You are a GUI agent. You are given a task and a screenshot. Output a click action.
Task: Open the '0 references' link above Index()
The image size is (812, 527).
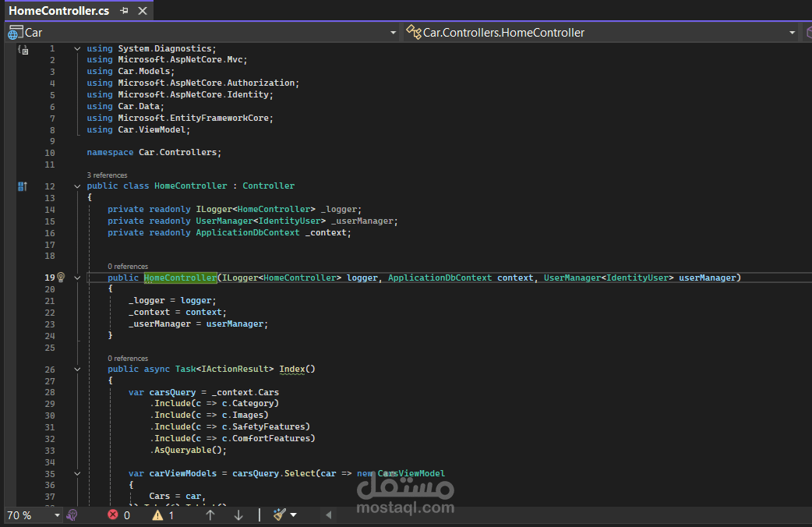click(x=128, y=358)
